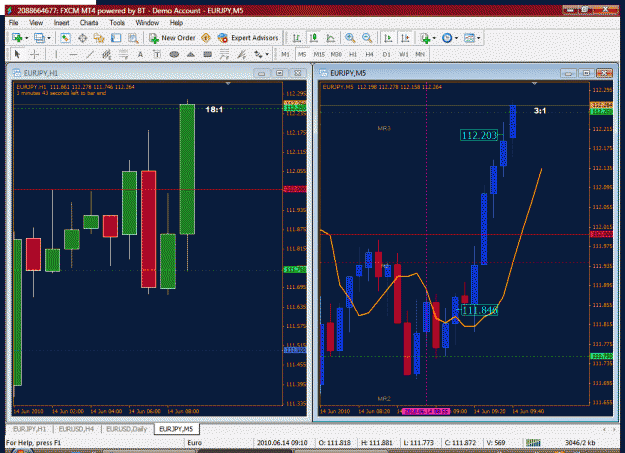Select the Equidistant Channel tool
This screenshot has width=625, height=453.
click(106, 54)
